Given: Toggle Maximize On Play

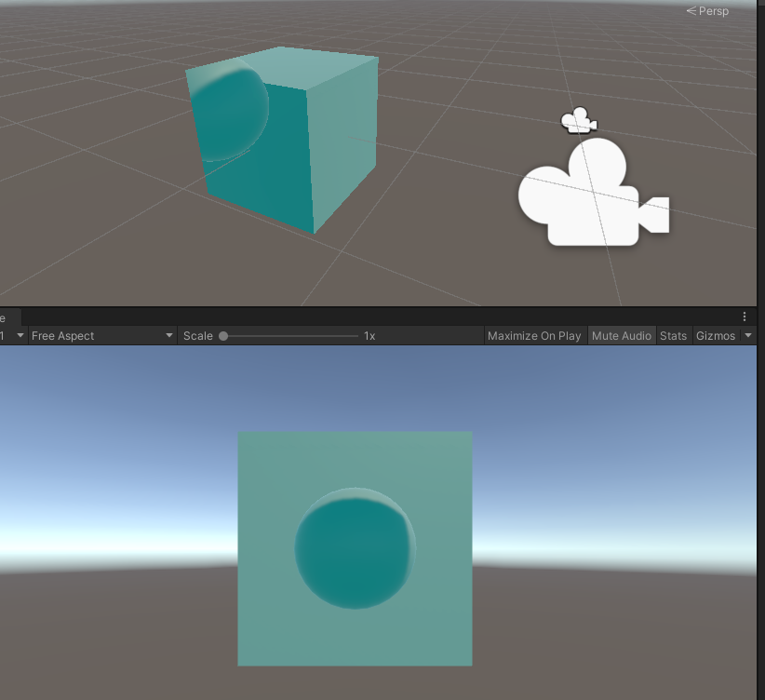Looking at the screenshot, I should pos(534,336).
